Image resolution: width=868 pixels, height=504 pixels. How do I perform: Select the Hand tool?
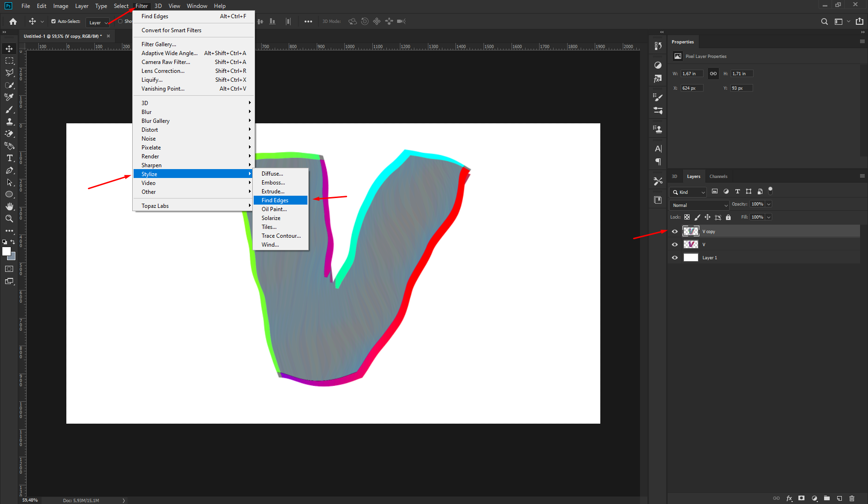9,206
